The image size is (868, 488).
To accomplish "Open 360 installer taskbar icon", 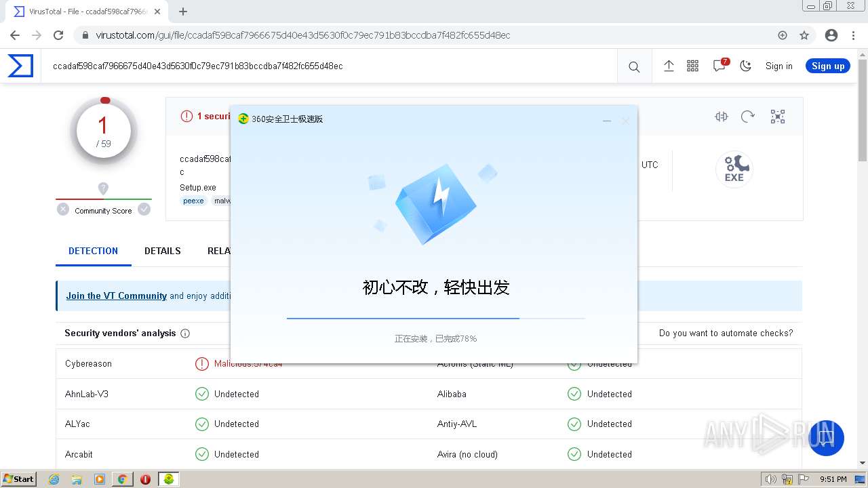I will (168, 479).
